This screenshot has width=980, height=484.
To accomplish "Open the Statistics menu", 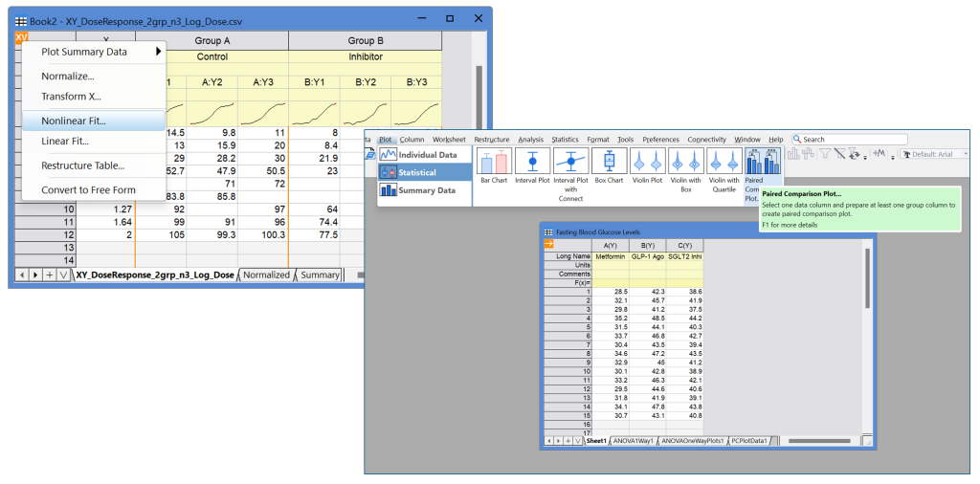I will point(565,140).
